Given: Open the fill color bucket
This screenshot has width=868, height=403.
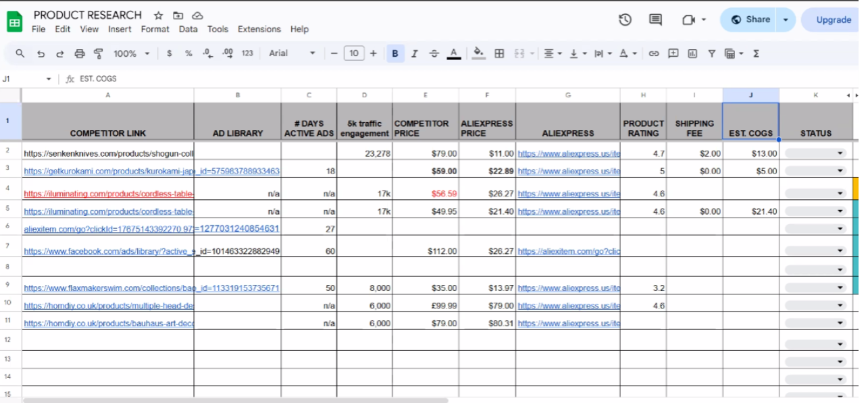Looking at the screenshot, I should 479,53.
